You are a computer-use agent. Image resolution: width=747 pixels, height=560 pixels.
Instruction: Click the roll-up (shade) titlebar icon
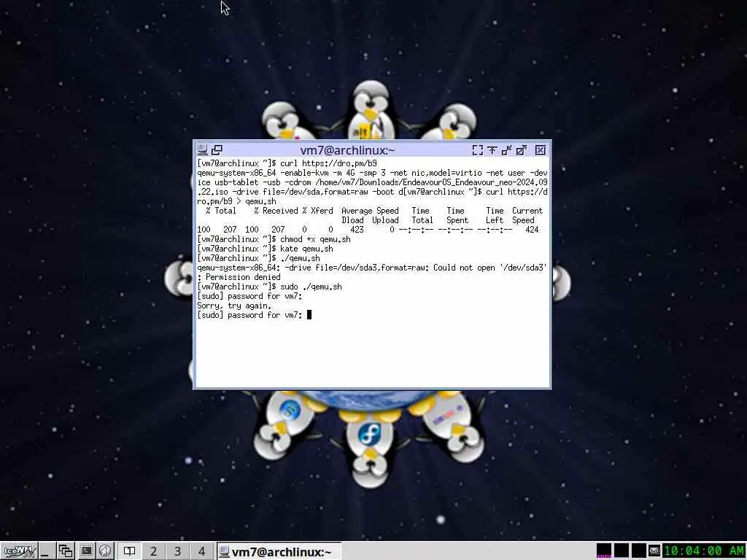pyautogui.click(x=492, y=150)
